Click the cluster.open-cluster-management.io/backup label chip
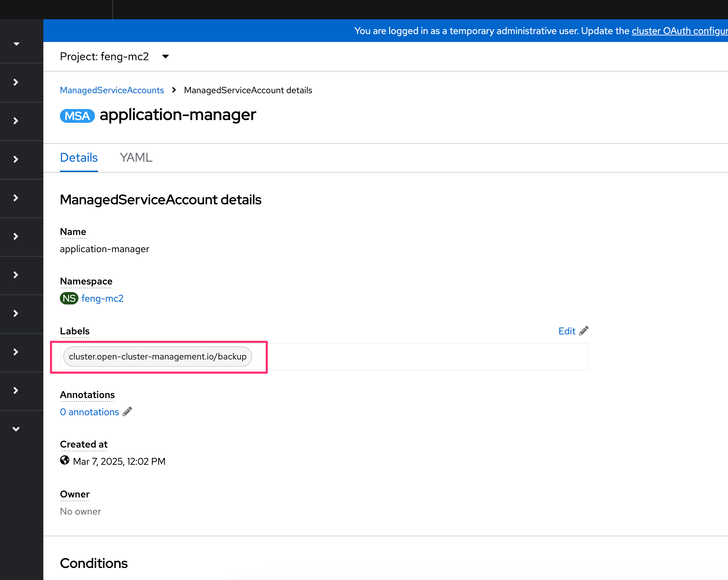Screen dimensions: 728x580 (158, 356)
